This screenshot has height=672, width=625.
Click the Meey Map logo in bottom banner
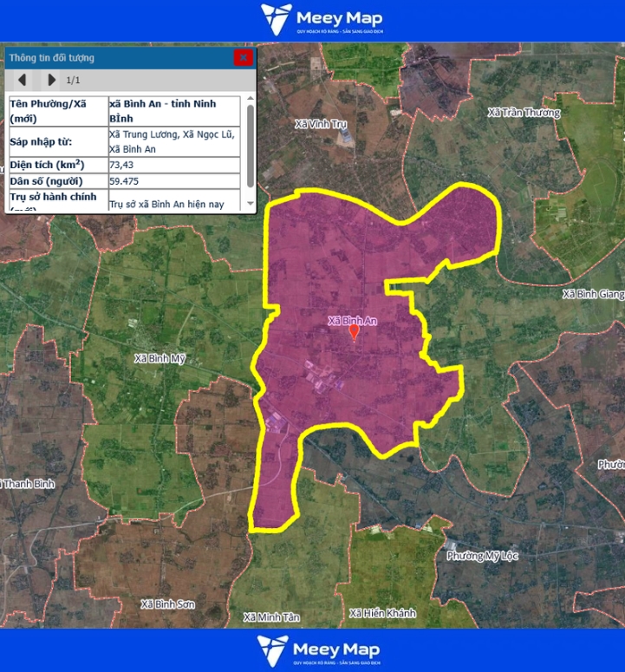[318, 651]
